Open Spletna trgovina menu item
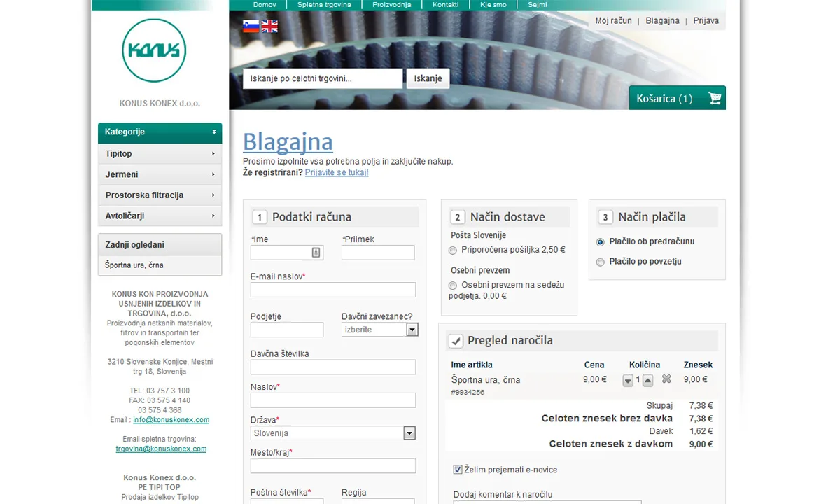The height and width of the screenshot is (504, 819). click(x=324, y=5)
